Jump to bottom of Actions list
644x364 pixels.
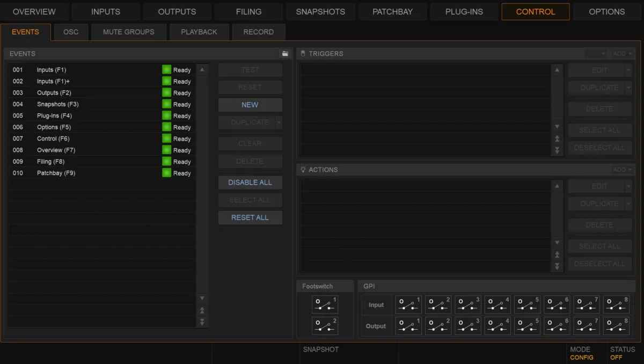coord(557,266)
